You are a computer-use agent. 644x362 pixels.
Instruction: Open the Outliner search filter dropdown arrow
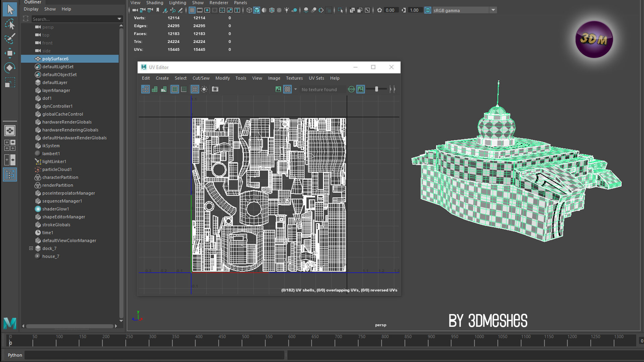119,19
